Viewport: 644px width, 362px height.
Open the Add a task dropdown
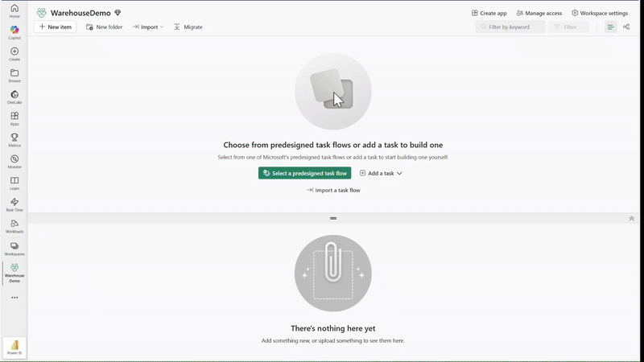[381, 173]
